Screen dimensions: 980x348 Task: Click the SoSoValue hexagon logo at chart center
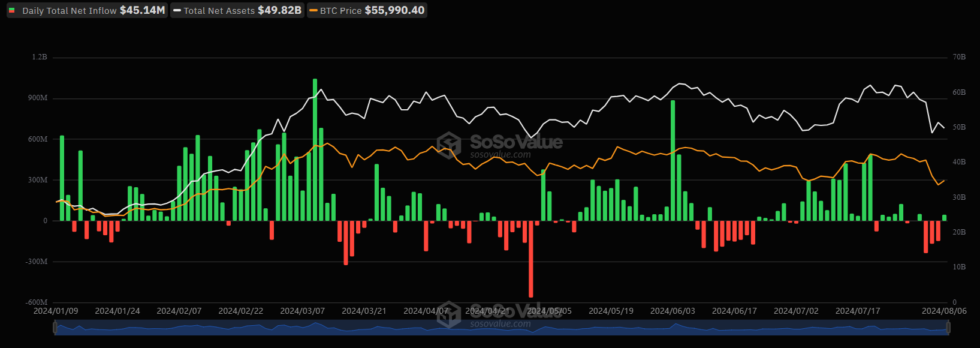[x=449, y=145]
